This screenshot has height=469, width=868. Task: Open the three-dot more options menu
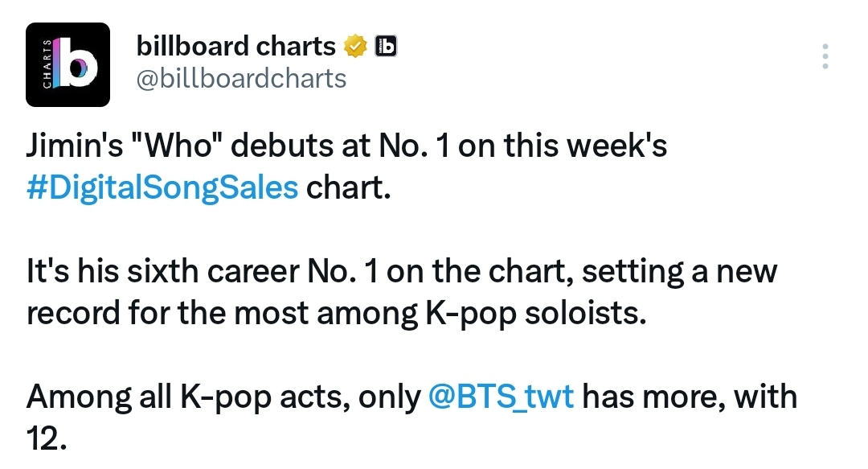[825, 56]
